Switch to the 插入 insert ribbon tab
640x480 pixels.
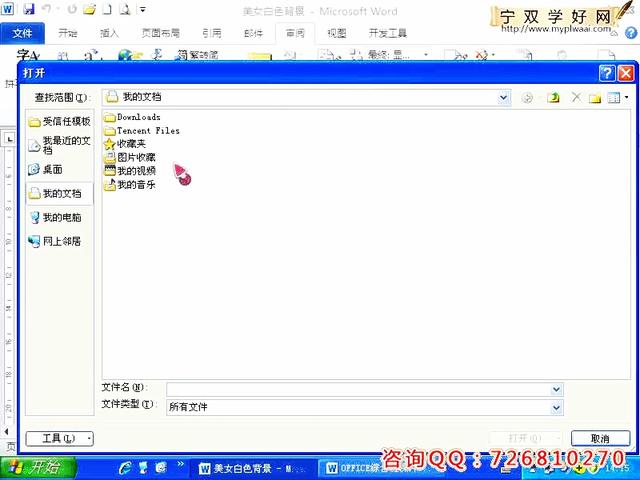coord(109,33)
